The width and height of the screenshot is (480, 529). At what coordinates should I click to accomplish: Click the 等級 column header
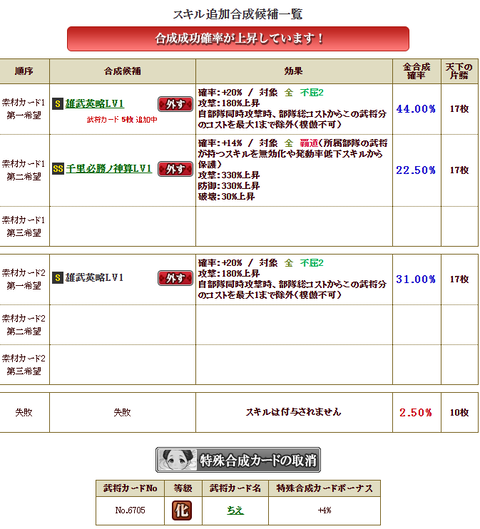pos(183,488)
